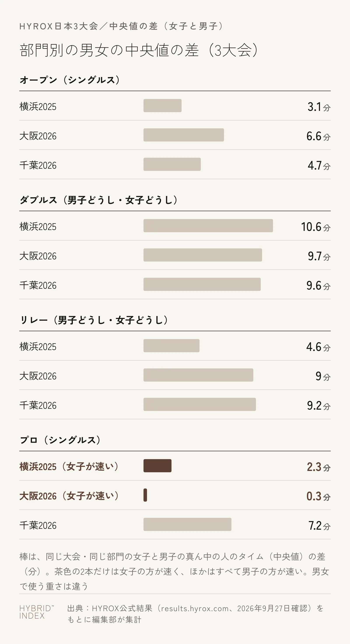
Task: Click the Relay 大阪2026 value 9分
Action: pyautogui.click(x=323, y=376)
